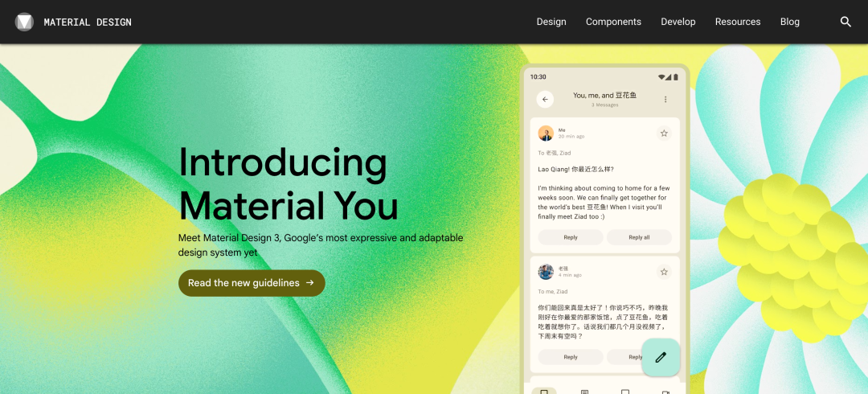
Task: Select the second icon in the phone bottom bar
Action: coord(584,392)
